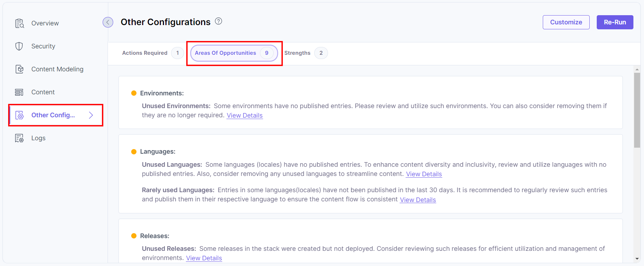The height and width of the screenshot is (266, 644).
Task: Click the orange dot beside Environments
Action: tap(134, 93)
